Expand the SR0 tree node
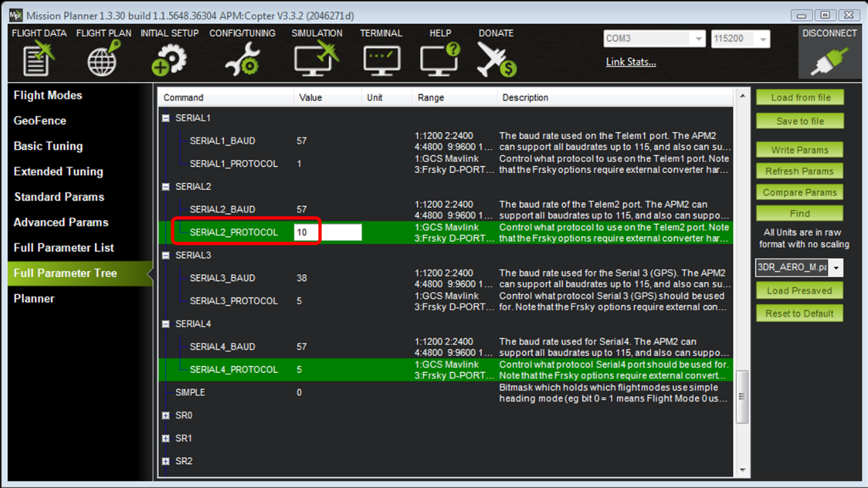This screenshot has height=488, width=868. point(166,416)
